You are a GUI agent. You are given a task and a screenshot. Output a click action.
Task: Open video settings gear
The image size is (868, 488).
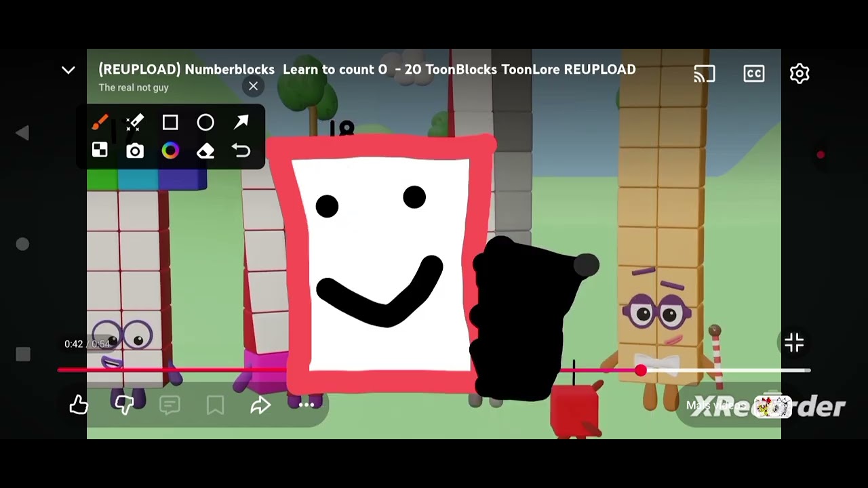click(x=800, y=73)
